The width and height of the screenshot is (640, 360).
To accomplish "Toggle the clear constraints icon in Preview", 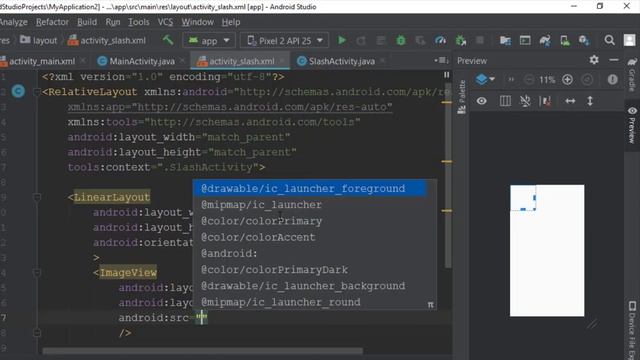I will [x=545, y=101].
